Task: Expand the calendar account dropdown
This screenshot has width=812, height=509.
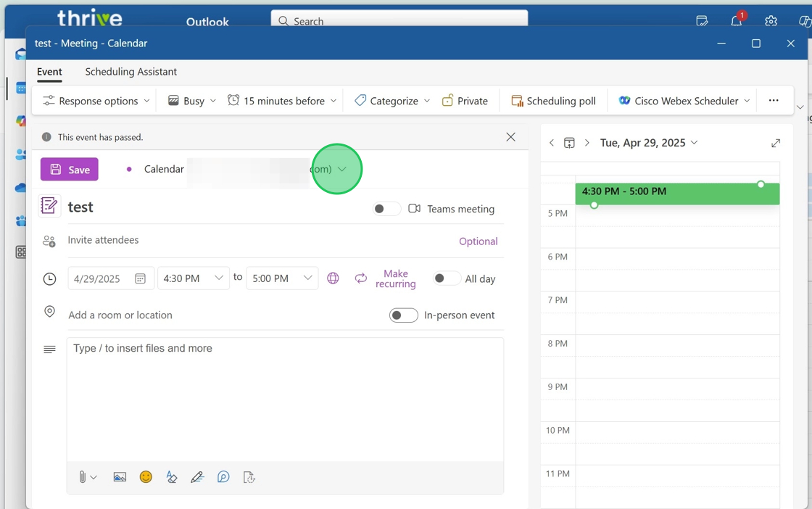Action: pyautogui.click(x=342, y=169)
